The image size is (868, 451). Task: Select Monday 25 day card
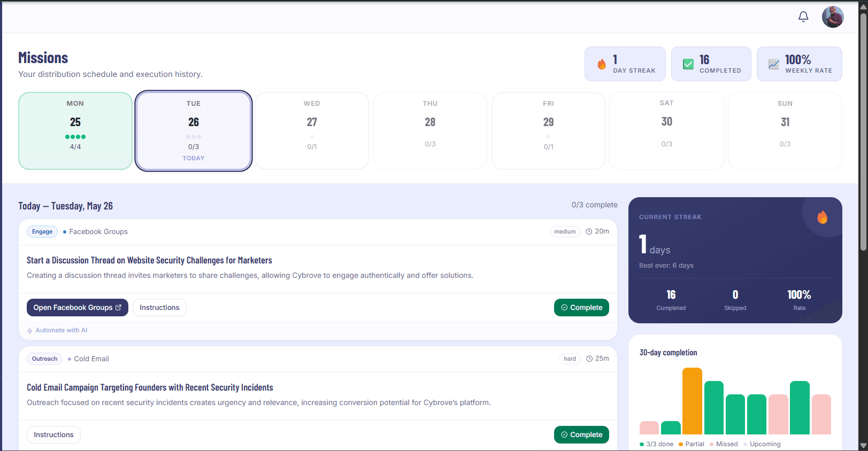pyautogui.click(x=75, y=131)
